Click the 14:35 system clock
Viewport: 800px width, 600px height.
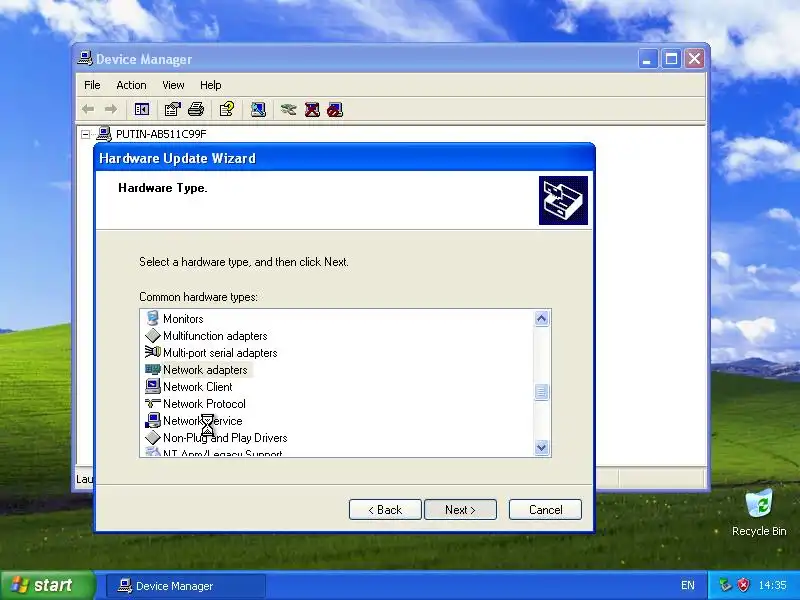[x=772, y=585]
